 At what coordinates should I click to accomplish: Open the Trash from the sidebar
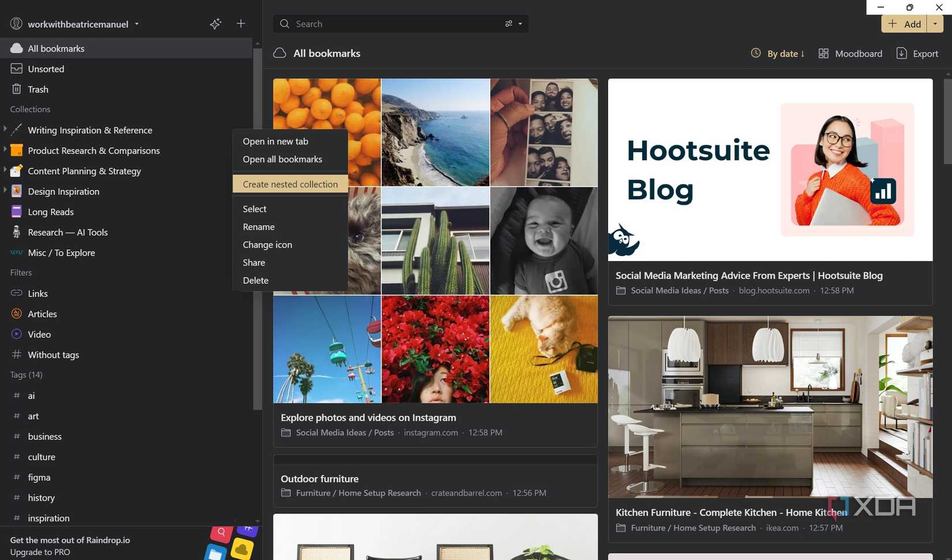[x=38, y=89]
